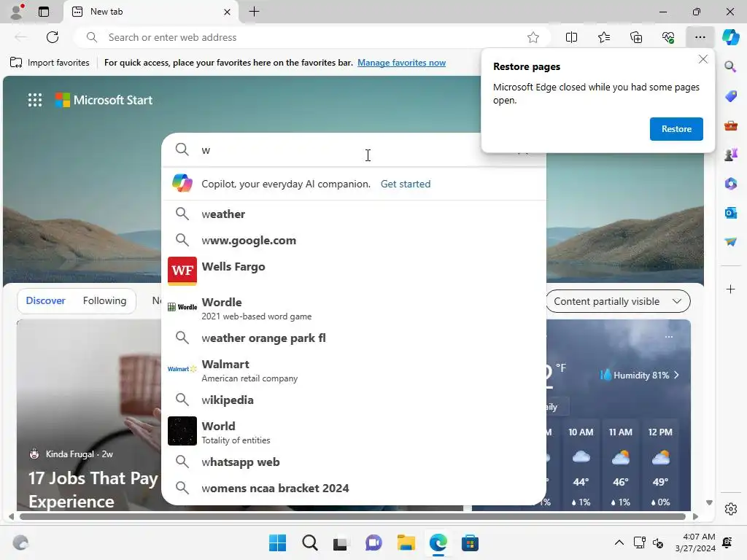Show hidden system tray icons
Image resolution: width=747 pixels, height=560 pixels.
point(619,542)
